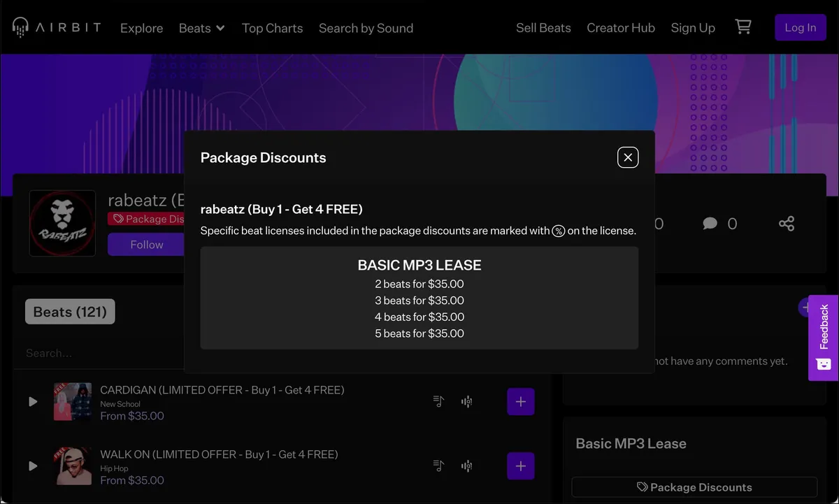Open the playlist icon for WALK ON
The height and width of the screenshot is (504, 839).
(438, 466)
